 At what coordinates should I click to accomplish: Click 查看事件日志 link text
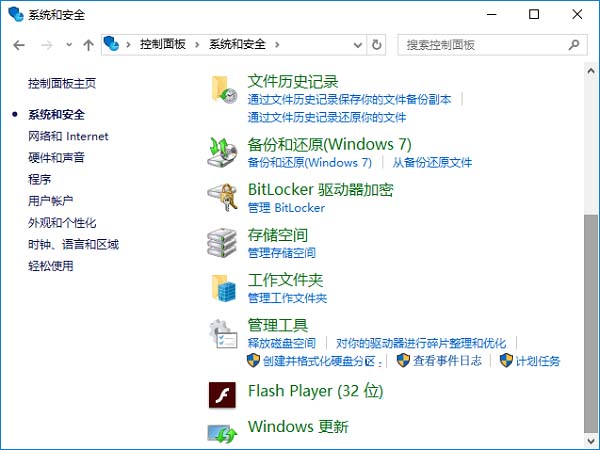pyautogui.click(x=447, y=360)
